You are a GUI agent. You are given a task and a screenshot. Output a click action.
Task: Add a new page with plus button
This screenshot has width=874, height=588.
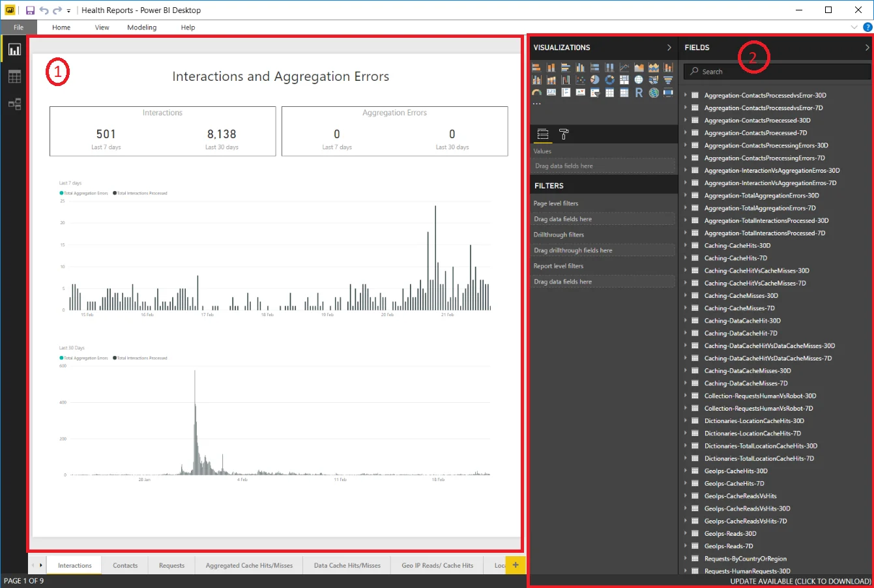pyautogui.click(x=516, y=565)
